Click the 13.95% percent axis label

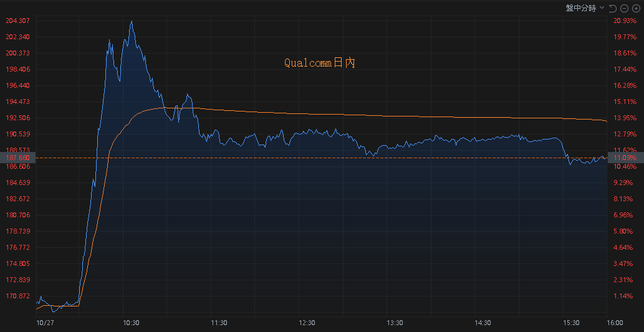625,118
